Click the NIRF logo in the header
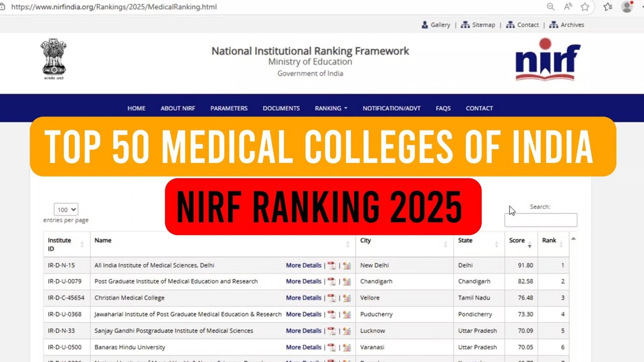 [548, 59]
